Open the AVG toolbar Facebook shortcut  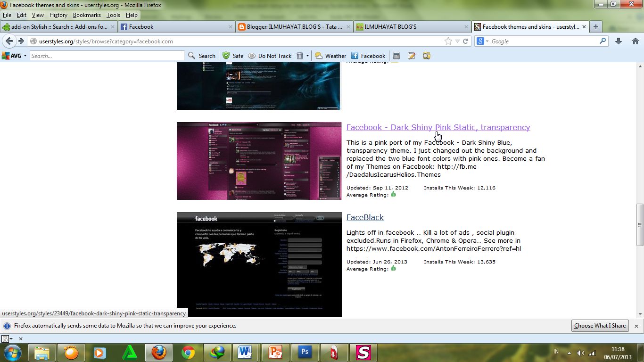[x=368, y=56]
